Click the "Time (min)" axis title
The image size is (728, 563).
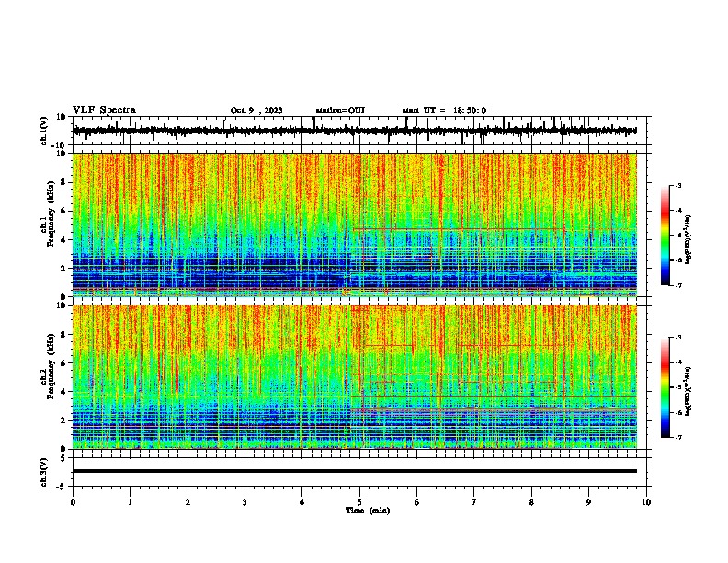[x=368, y=511]
